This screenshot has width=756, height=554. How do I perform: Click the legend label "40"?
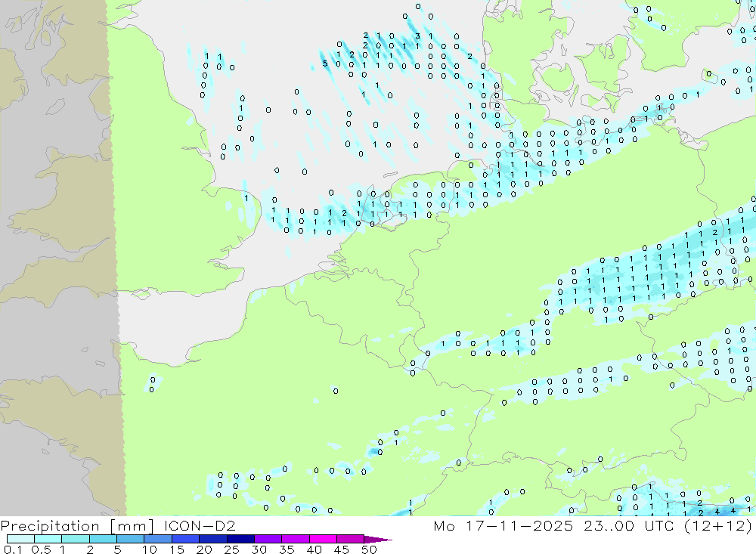[314, 549]
